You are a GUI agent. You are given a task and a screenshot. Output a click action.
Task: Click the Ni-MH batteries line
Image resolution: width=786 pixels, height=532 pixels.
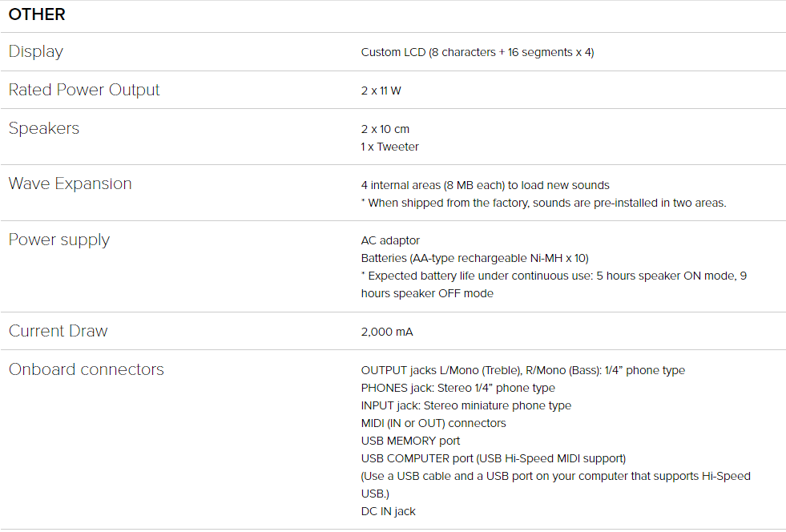coord(474,258)
